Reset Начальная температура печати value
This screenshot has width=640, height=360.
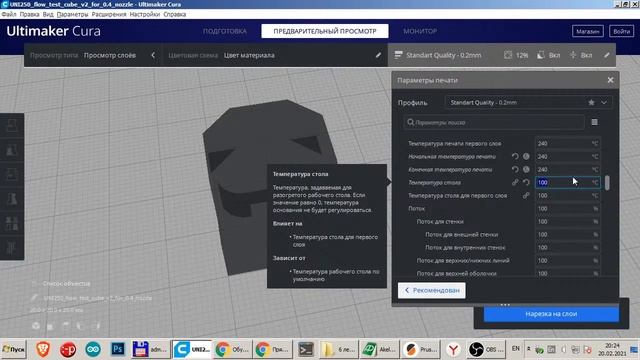tap(515, 156)
